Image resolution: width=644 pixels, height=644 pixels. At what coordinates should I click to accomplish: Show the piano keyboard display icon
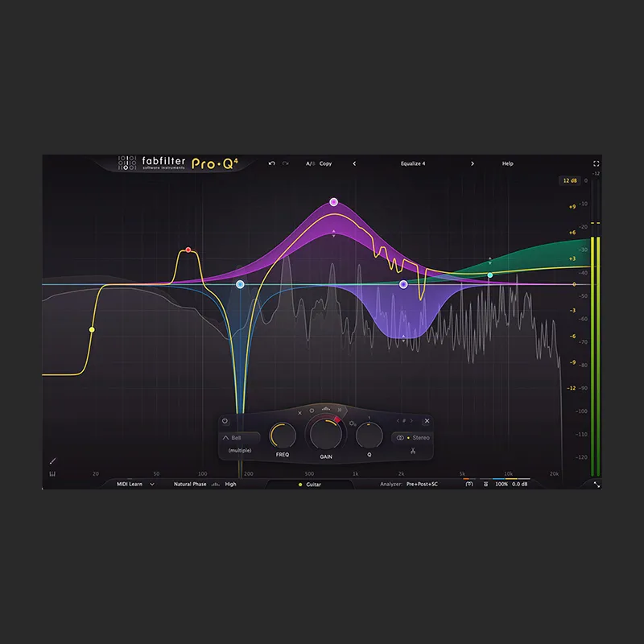pos(52,474)
